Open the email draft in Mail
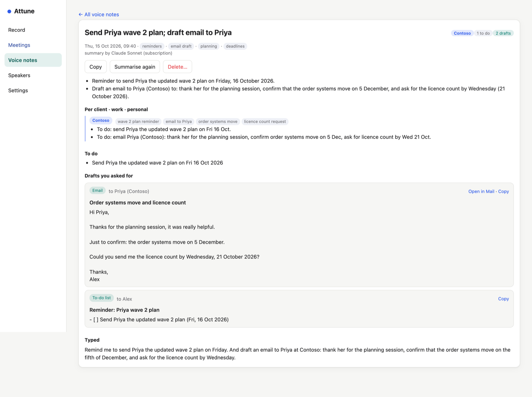This screenshot has height=397, width=532. pos(481,191)
